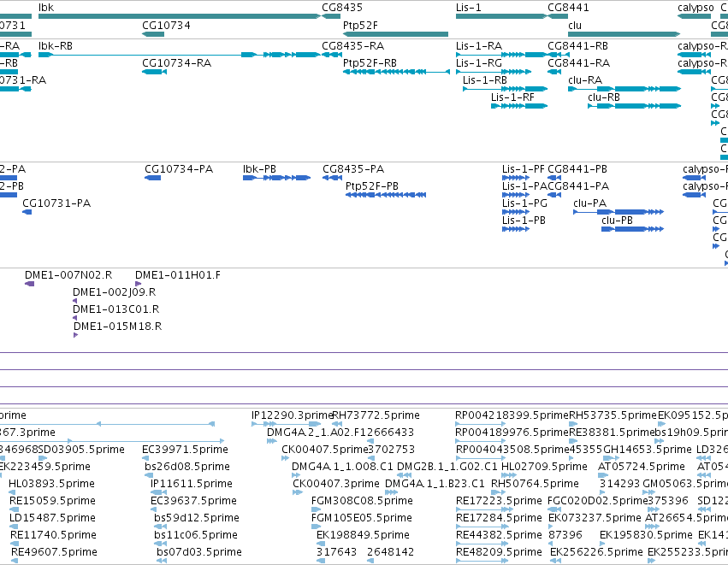This screenshot has height=565, width=728.
Task: Select the Lis-1-RB transcript label
Action: (485, 80)
